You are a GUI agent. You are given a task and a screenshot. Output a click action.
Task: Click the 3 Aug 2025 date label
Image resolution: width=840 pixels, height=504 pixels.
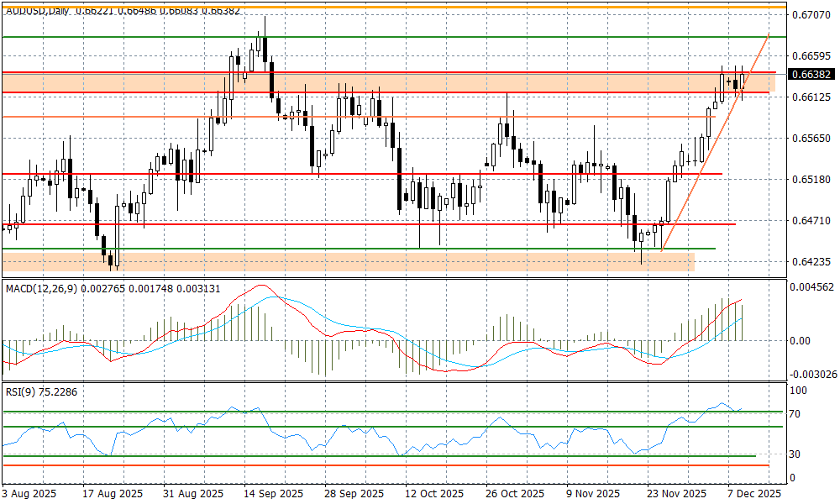tap(31, 493)
